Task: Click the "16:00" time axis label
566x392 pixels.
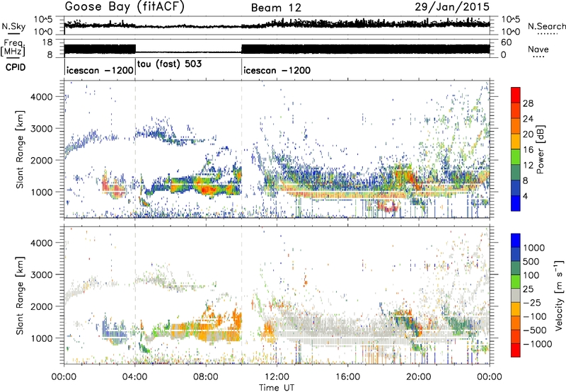Action: 347,377
